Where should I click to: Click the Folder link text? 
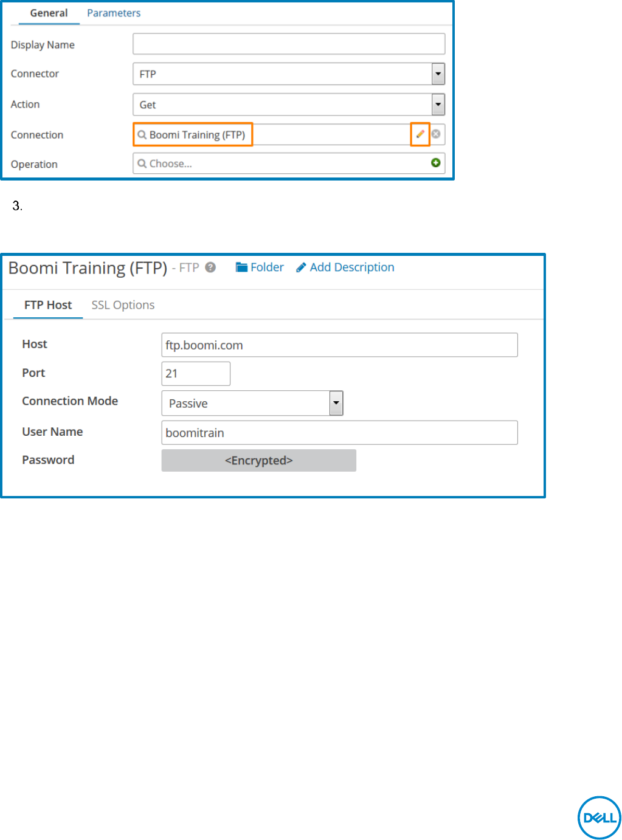pos(267,267)
